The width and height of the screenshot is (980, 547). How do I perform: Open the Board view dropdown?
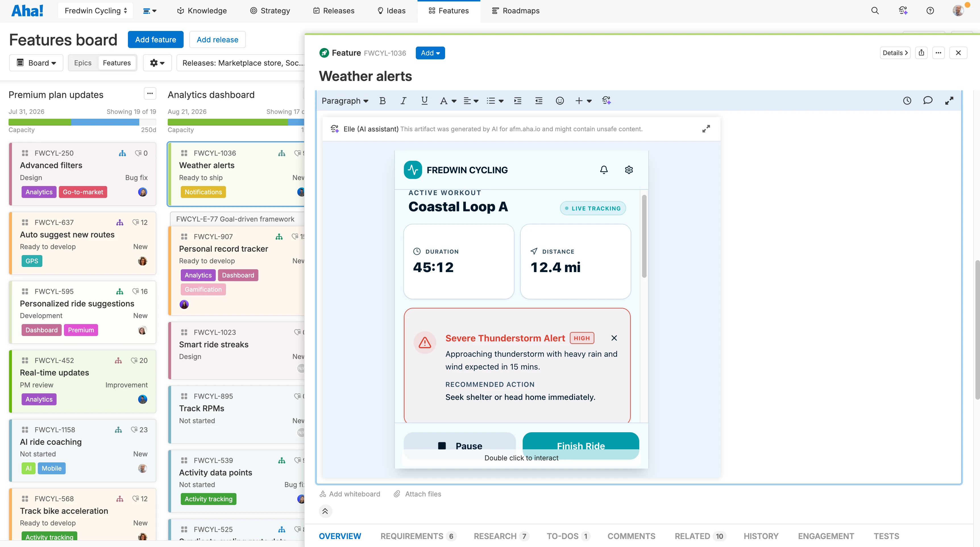point(36,63)
